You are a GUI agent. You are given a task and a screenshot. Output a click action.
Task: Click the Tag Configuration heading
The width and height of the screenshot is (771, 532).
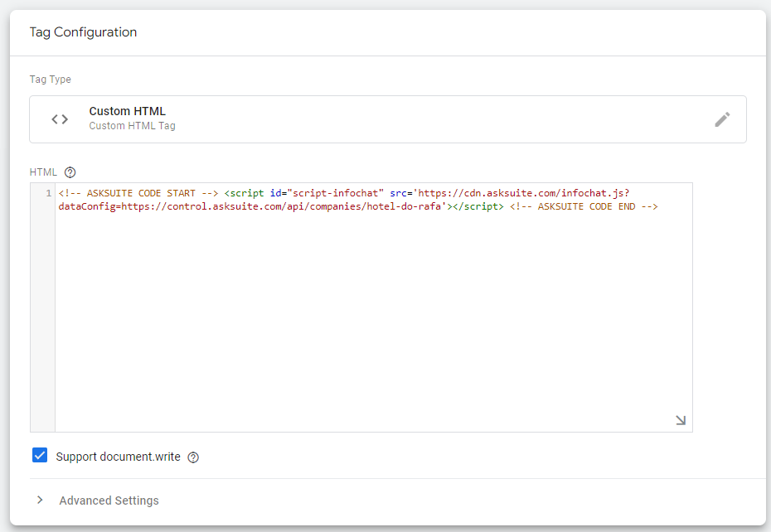point(83,32)
